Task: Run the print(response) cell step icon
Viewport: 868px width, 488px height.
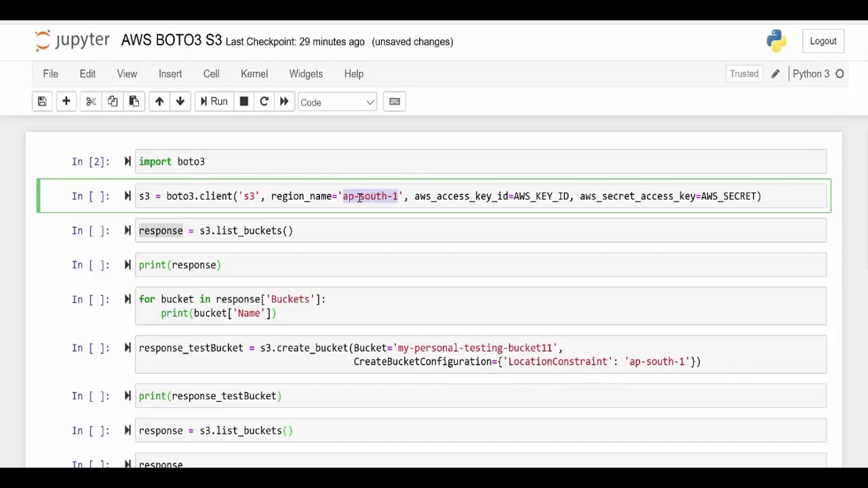Action: tap(127, 265)
